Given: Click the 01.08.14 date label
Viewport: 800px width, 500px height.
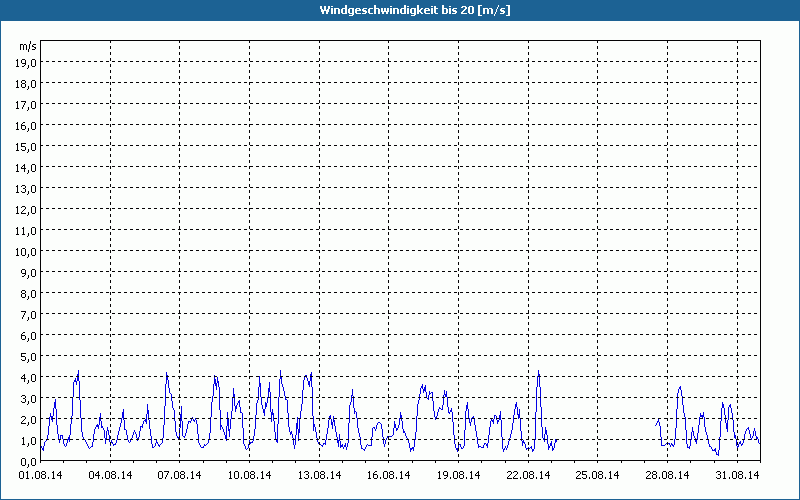Looking at the screenshot, I should pyautogui.click(x=40, y=475).
